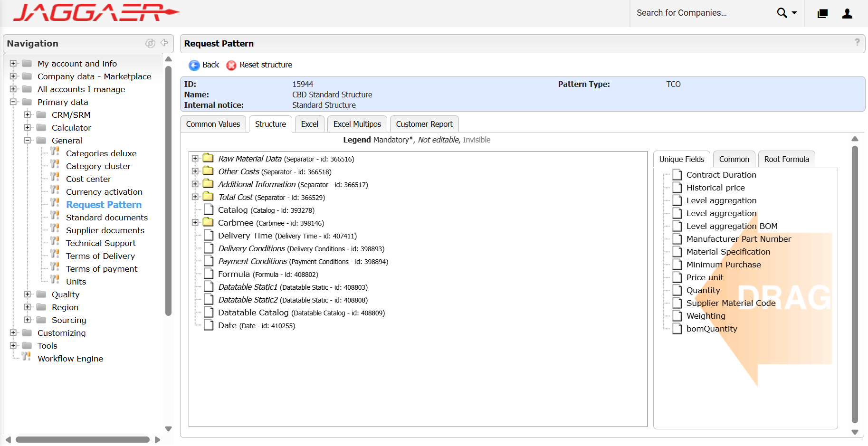Open the search dropdown arrow
The width and height of the screenshot is (868, 446).
(794, 13)
